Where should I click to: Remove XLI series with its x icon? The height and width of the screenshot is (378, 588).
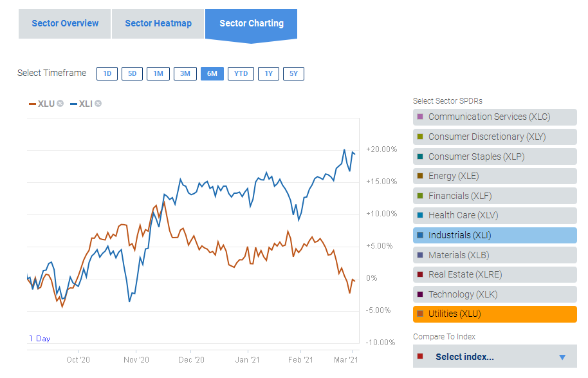click(x=98, y=104)
